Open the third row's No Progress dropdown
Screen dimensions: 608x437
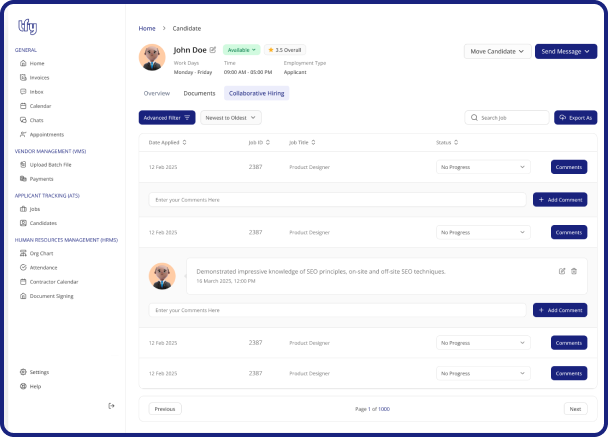click(x=483, y=343)
